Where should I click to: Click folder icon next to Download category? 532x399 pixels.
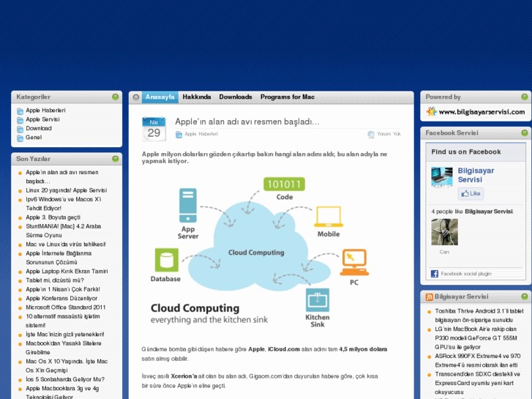[x=20, y=129]
